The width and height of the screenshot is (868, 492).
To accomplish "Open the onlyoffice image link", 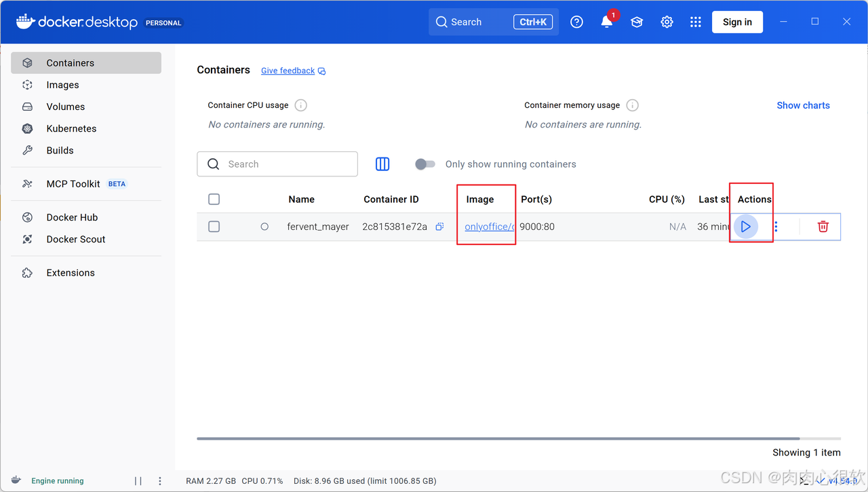I will (489, 227).
